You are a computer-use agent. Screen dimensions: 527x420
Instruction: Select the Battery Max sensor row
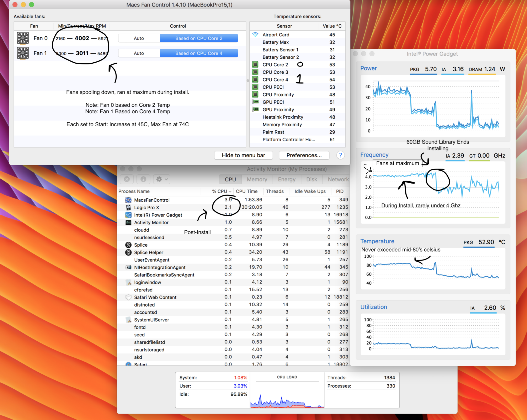297,42
